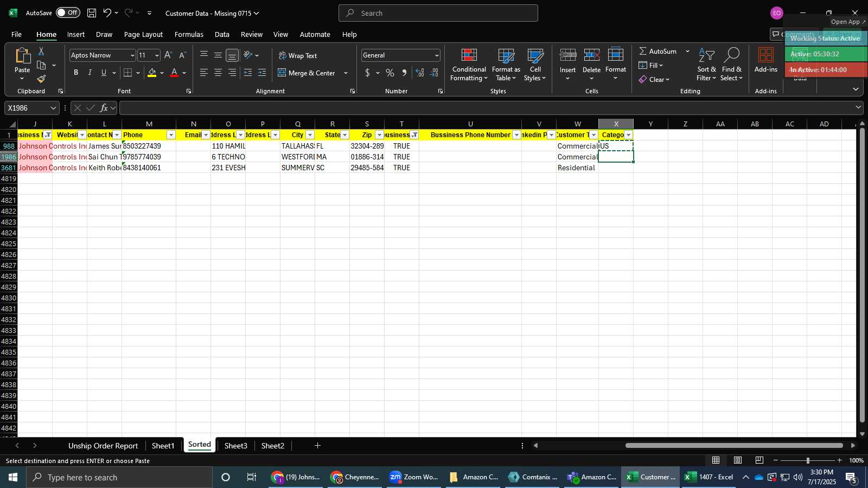This screenshot has height=488, width=868.
Task: Open Add-ins button
Action: coord(765,60)
